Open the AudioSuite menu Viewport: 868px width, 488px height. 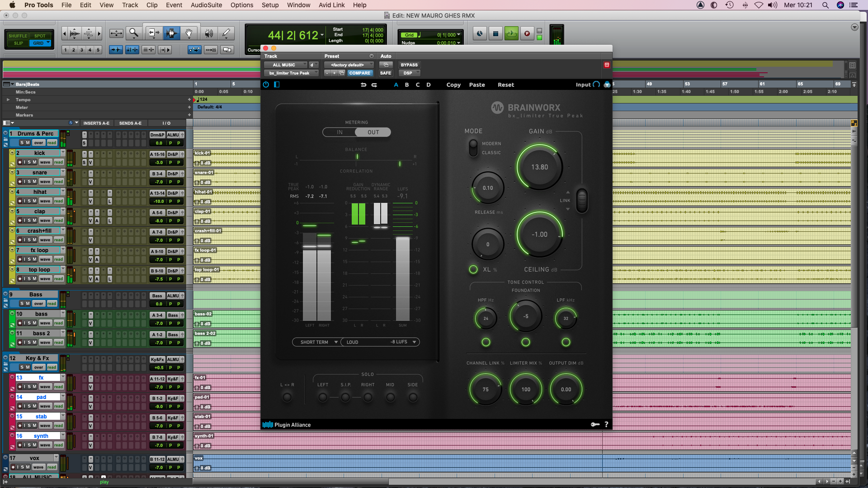[206, 5]
